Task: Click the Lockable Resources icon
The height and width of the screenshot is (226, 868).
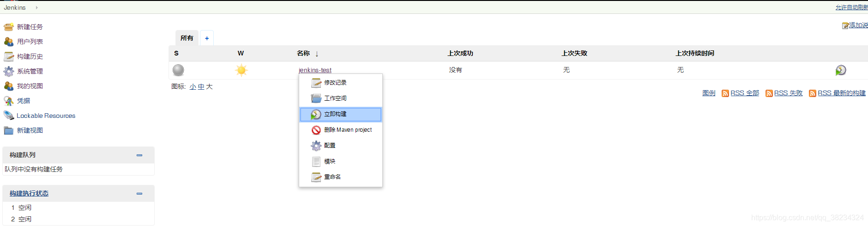Action: coord(9,116)
